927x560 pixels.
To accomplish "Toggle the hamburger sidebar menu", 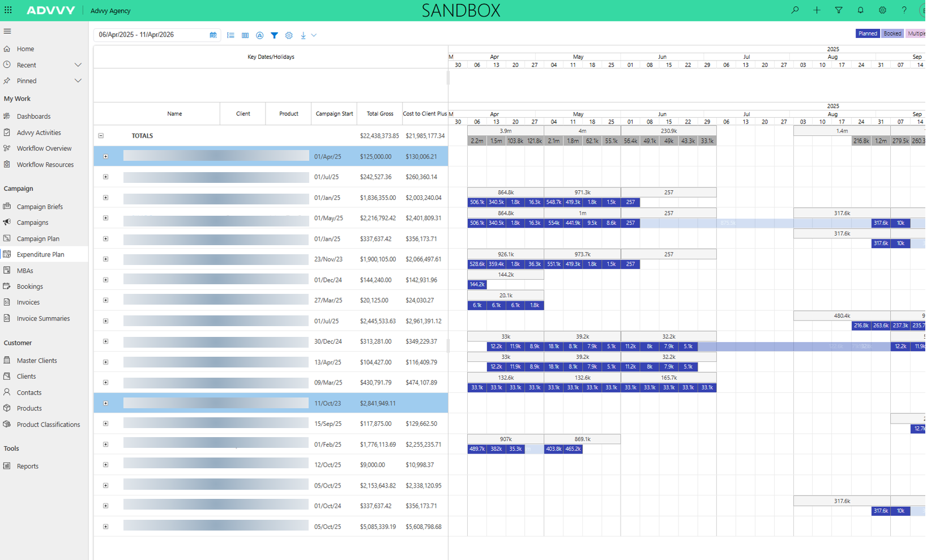I will 7,31.
